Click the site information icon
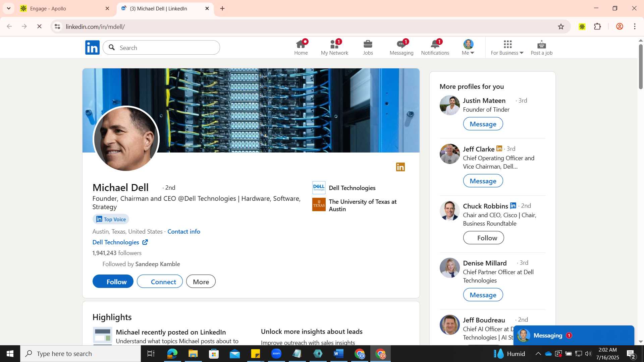This screenshot has height=362, width=644. tap(57, 26)
